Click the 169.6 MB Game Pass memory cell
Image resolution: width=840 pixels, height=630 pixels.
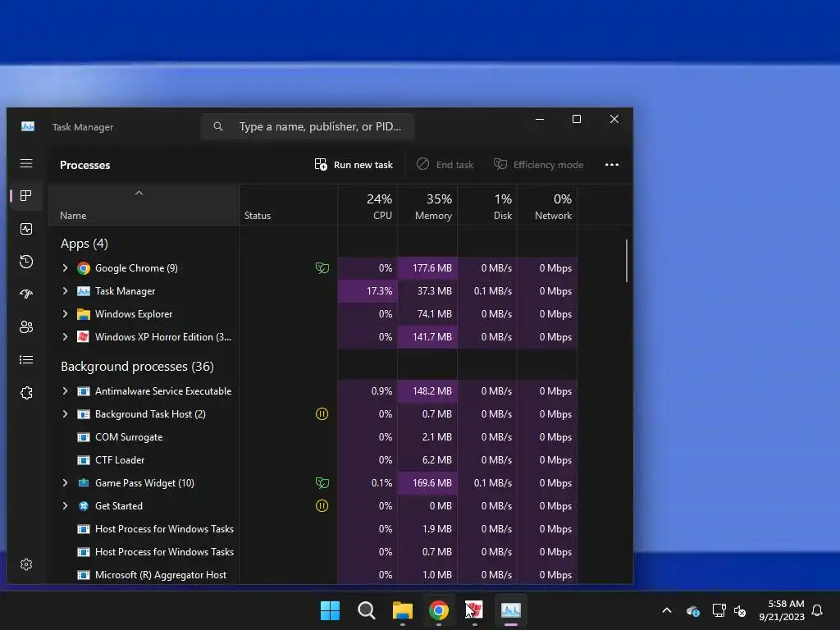pyautogui.click(x=427, y=482)
